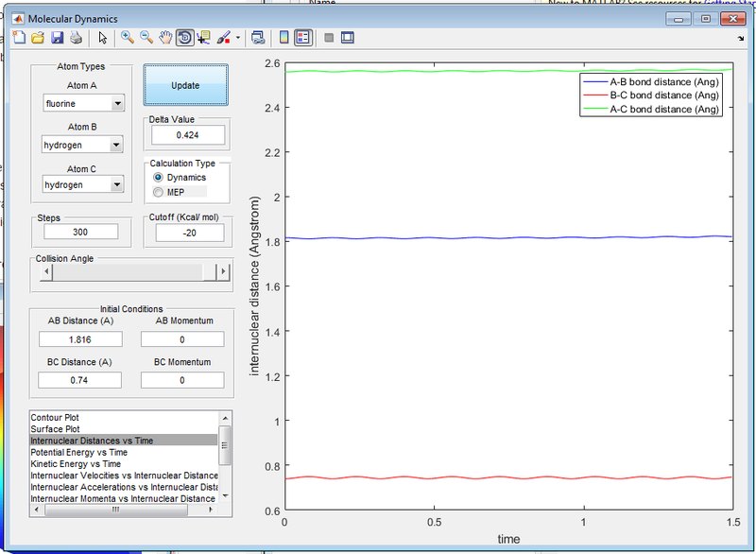Select the Zoom Out magnifier tool
Image resolution: width=756 pixels, height=554 pixels.
click(x=146, y=39)
